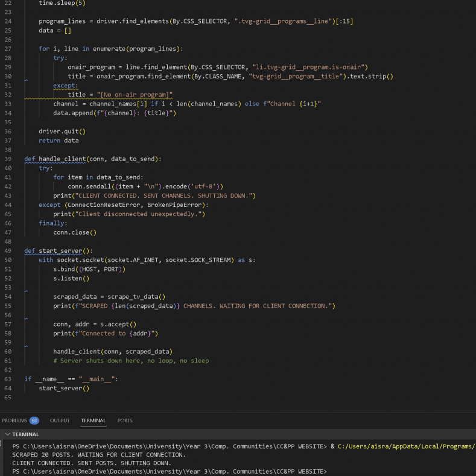
Task: Place cursor on 'def start_server():' definition
Action: pos(59,251)
